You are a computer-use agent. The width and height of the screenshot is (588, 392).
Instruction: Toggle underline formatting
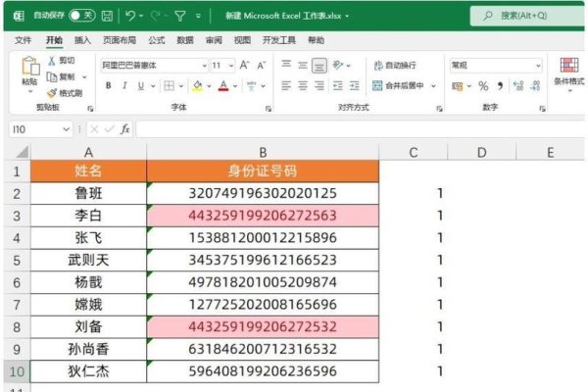pos(141,86)
